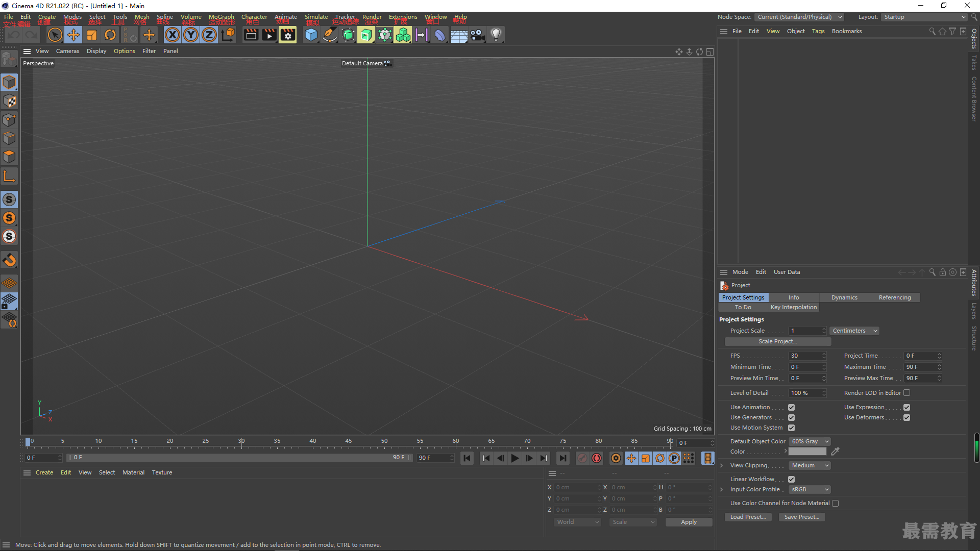
Task: Switch to Model mode in left sidebar
Action: [9, 83]
